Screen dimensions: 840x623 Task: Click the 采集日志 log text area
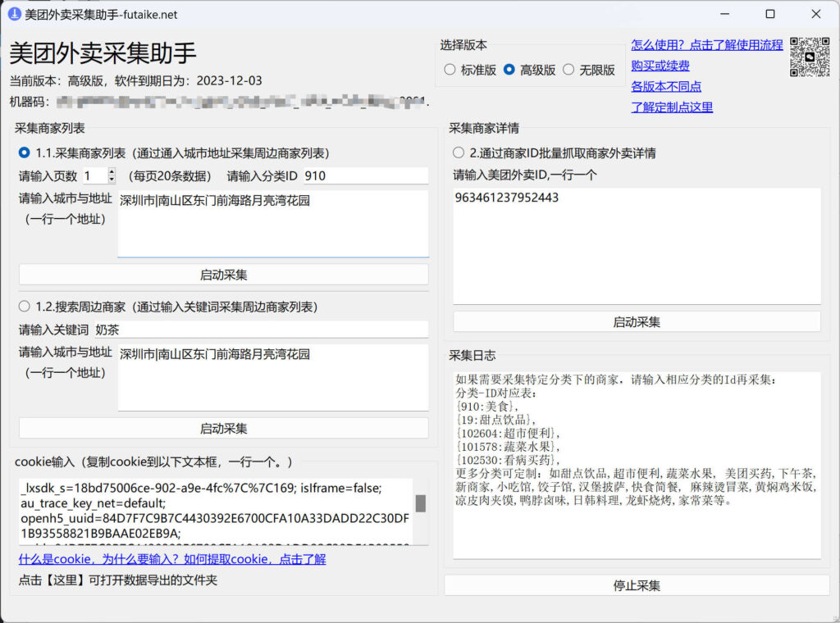pos(637,465)
